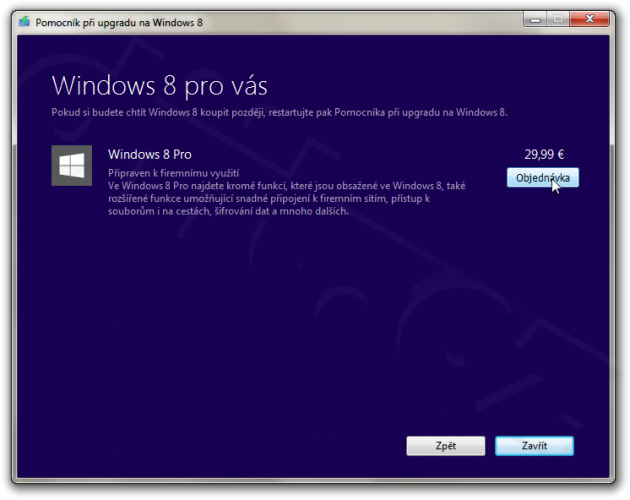Go back with the Zpět button

(x=446, y=446)
